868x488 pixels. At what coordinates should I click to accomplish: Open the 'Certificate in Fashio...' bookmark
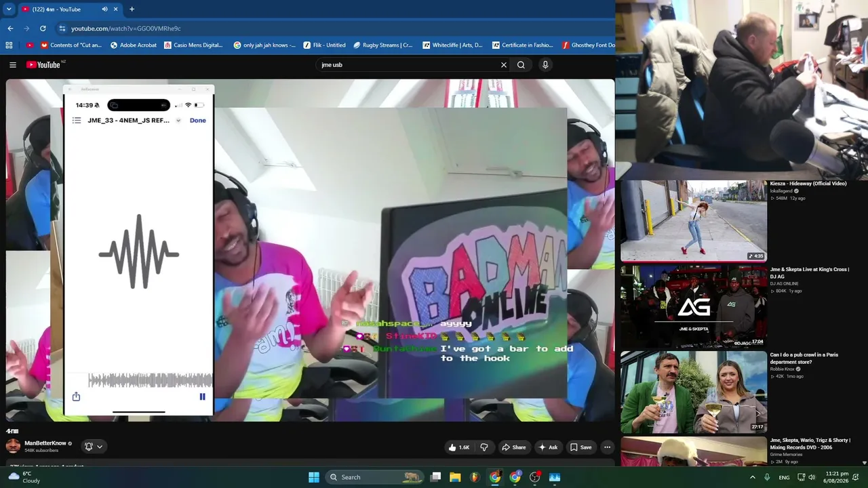[x=522, y=45]
